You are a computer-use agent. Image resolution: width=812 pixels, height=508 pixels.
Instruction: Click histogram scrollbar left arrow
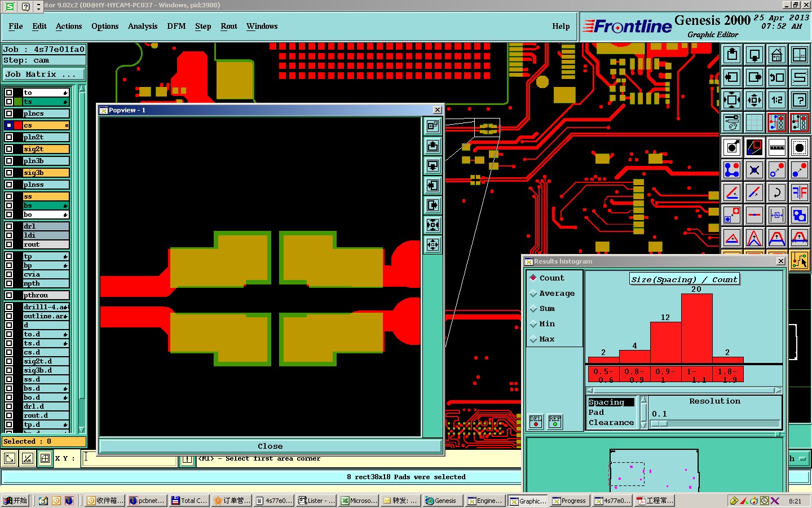tap(590, 390)
